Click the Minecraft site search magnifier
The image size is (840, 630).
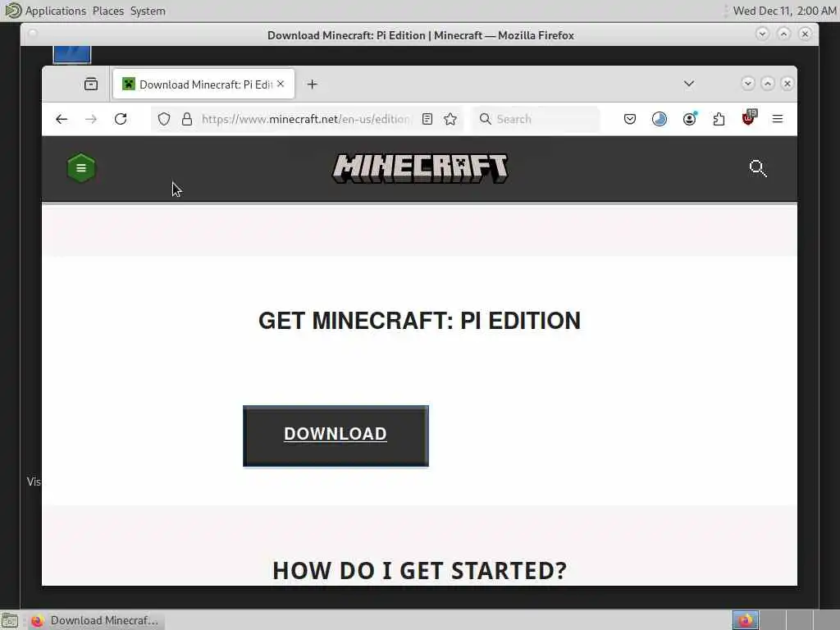[757, 168]
